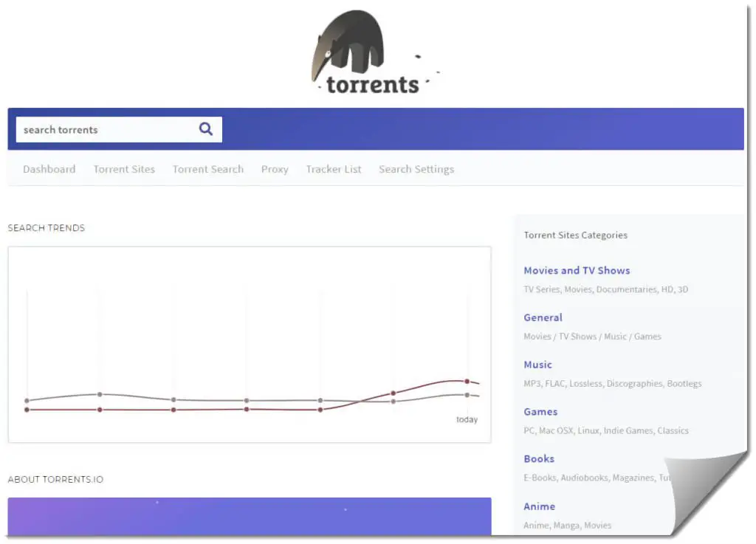Open the Proxy section
Image resolution: width=756 pixels, height=544 pixels.
click(x=275, y=169)
